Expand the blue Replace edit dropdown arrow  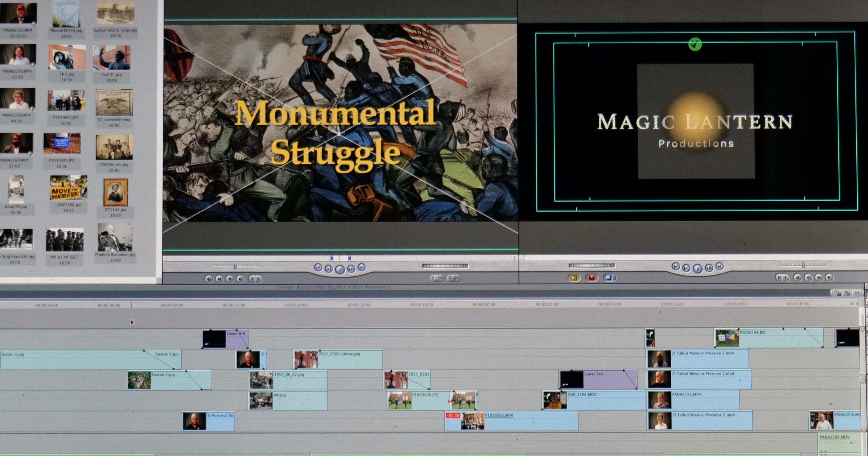click(x=615, y=278)
